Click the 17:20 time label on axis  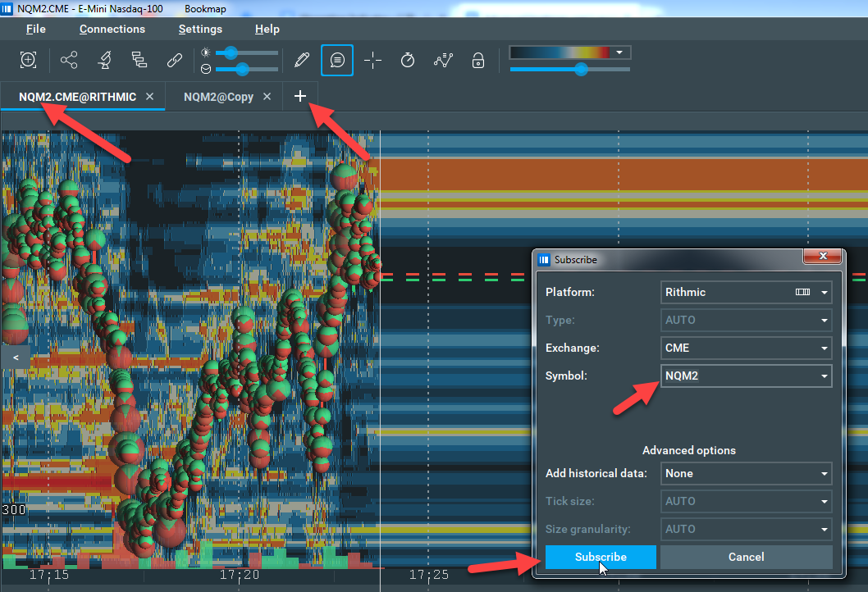pyautogui.click(x=239, y=575)
